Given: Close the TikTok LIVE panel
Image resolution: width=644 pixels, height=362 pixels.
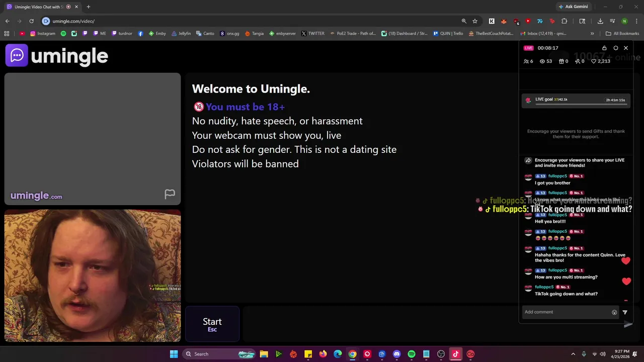Looking at the screenshot, I should [626, 48].
